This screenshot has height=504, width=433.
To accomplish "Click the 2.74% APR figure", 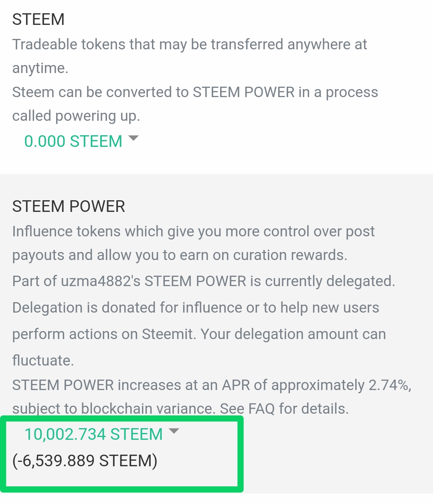I will pos(388,385).
